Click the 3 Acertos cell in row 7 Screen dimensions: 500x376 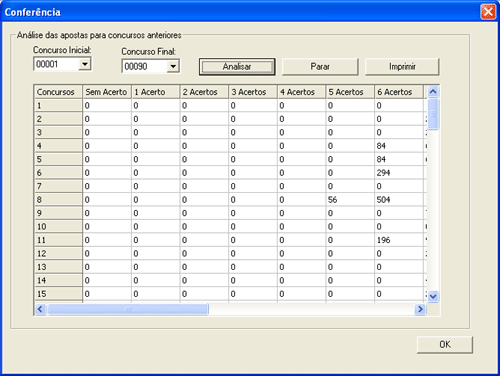point(253,186)
